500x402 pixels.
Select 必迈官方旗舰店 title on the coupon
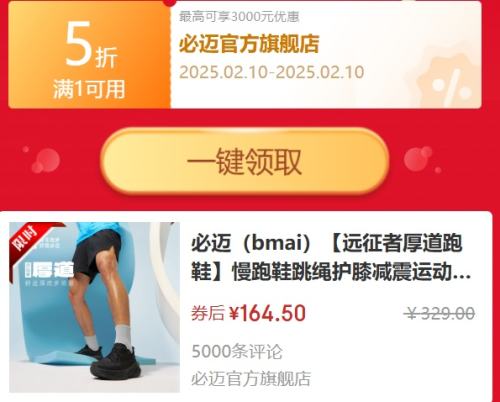click(x=249, y=44)
